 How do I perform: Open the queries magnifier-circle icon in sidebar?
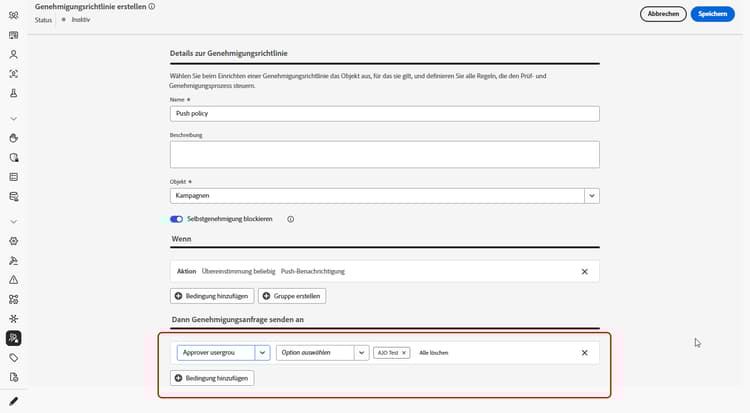13,157
